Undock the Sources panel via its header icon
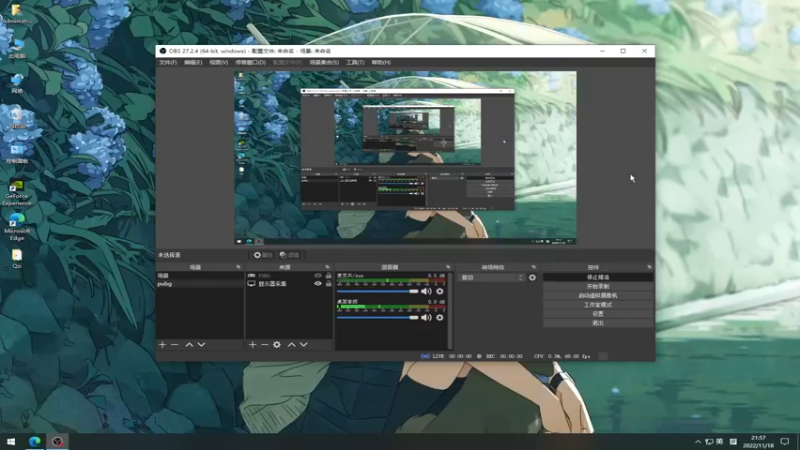 click(327, 267)
